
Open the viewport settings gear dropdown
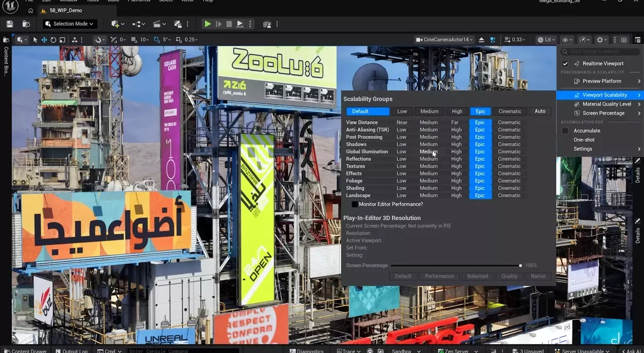(602, 40)
